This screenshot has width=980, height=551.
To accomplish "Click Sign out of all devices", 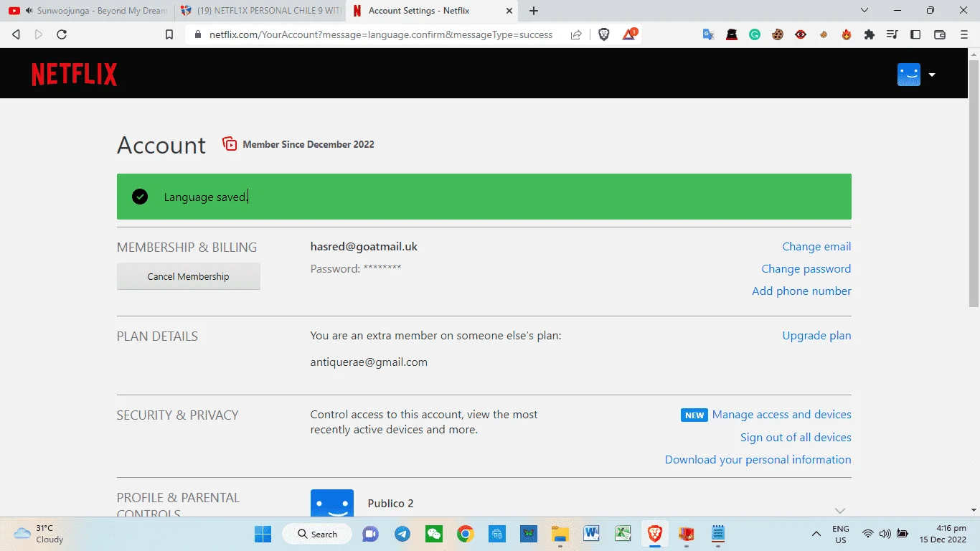I will [x=796, y=437].
